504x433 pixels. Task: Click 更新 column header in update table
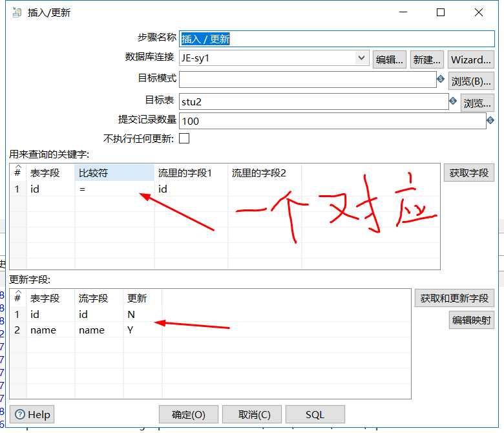pyautogui.click(x=142, y=298)
